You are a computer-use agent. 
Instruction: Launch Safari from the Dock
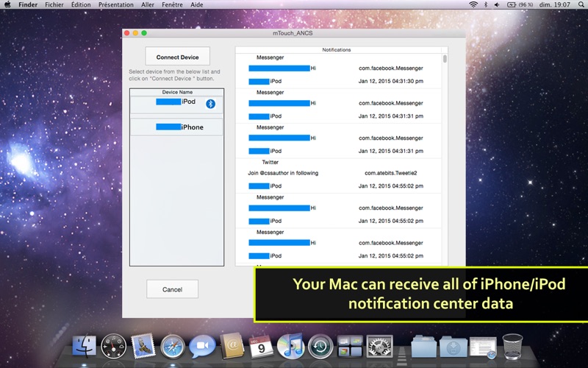coord(173,346)
